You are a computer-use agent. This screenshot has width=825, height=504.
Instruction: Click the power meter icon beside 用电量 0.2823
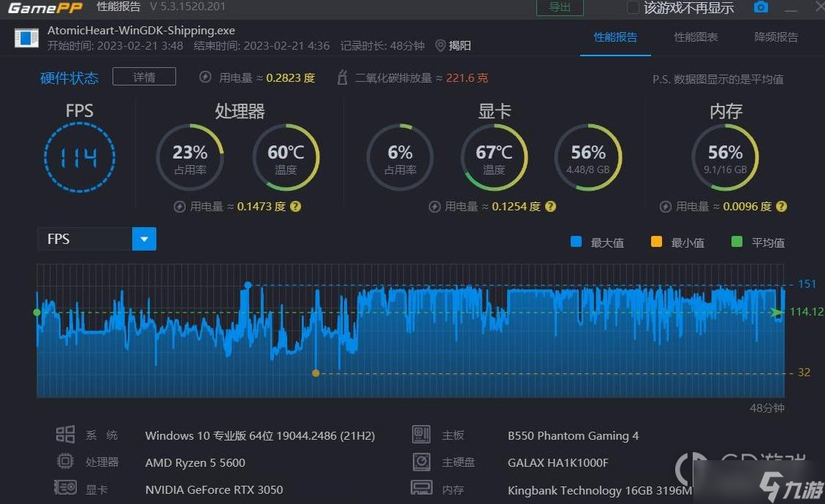(x=205, y=77)
